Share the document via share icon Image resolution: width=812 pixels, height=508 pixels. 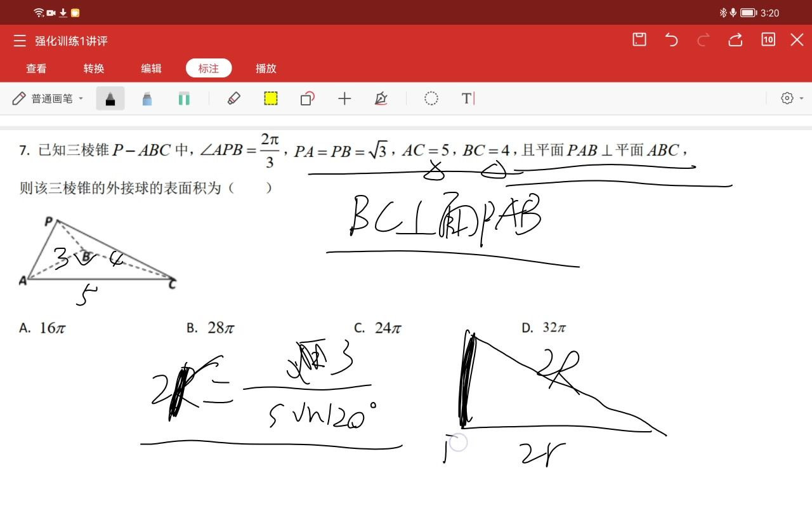735,40
